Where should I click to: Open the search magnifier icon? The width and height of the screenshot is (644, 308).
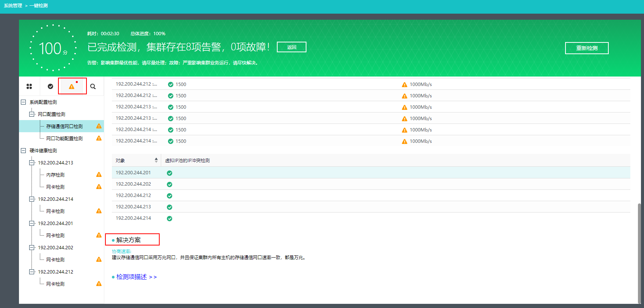93,86
